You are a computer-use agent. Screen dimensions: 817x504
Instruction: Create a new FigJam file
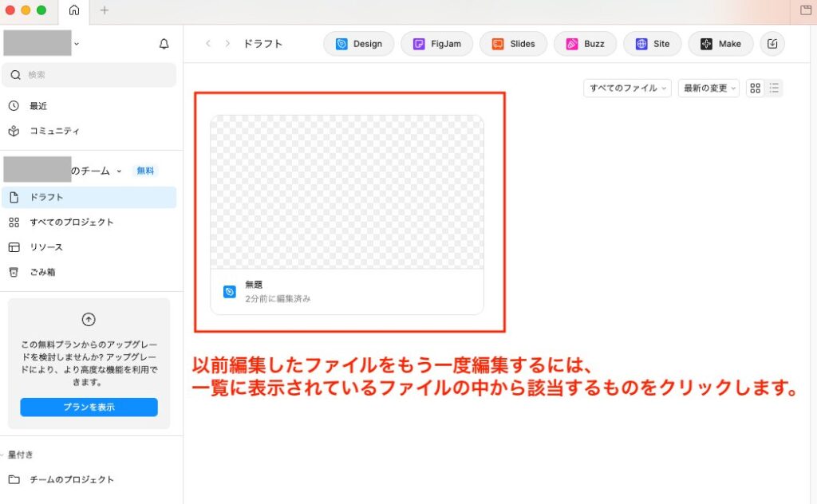click(x=436, y=44)
